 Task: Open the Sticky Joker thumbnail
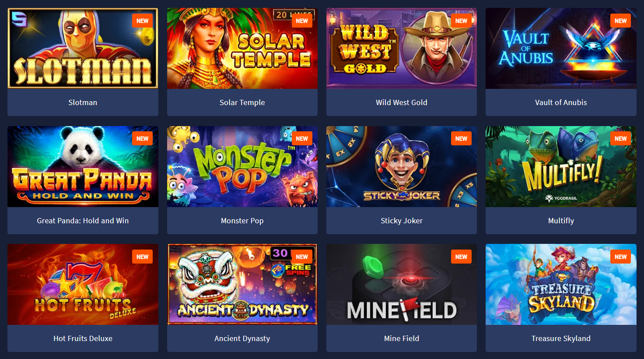[x=401, y=166]
